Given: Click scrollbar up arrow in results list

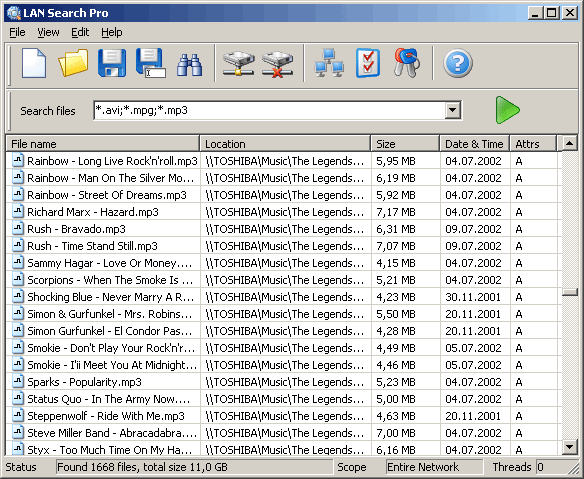Looking at the screenshot, I should 569,143.
